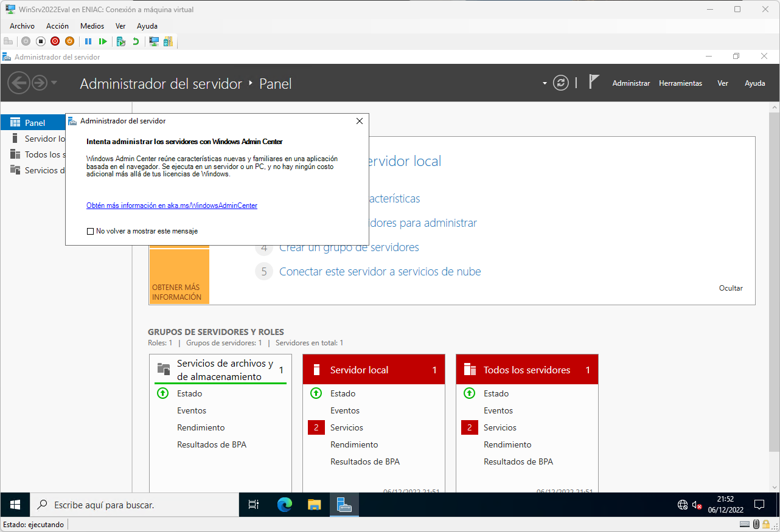Image resolution: width=780 pixels, height=532 pixels.
Task: Open the Acción menu
Action: pyautogui.click(x=57, y=26)
